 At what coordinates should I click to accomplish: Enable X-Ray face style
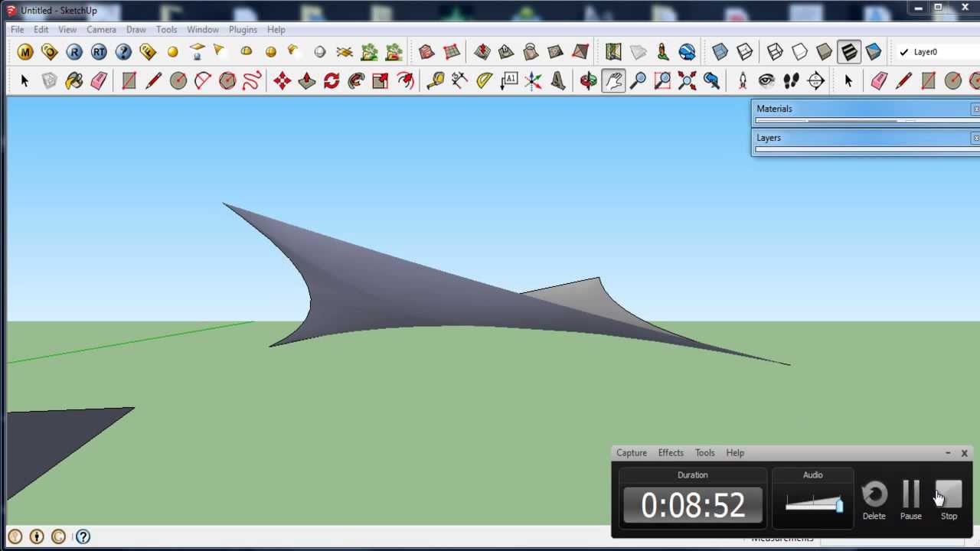pyautogui.click(x=720, y=52)
